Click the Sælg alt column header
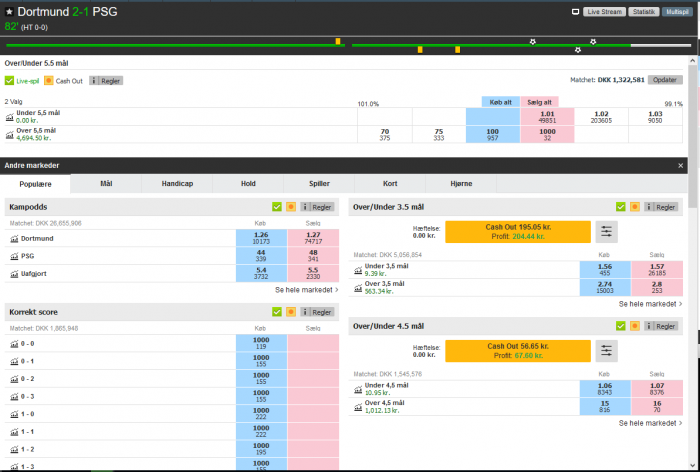700x472 pixels. point(539,102)
